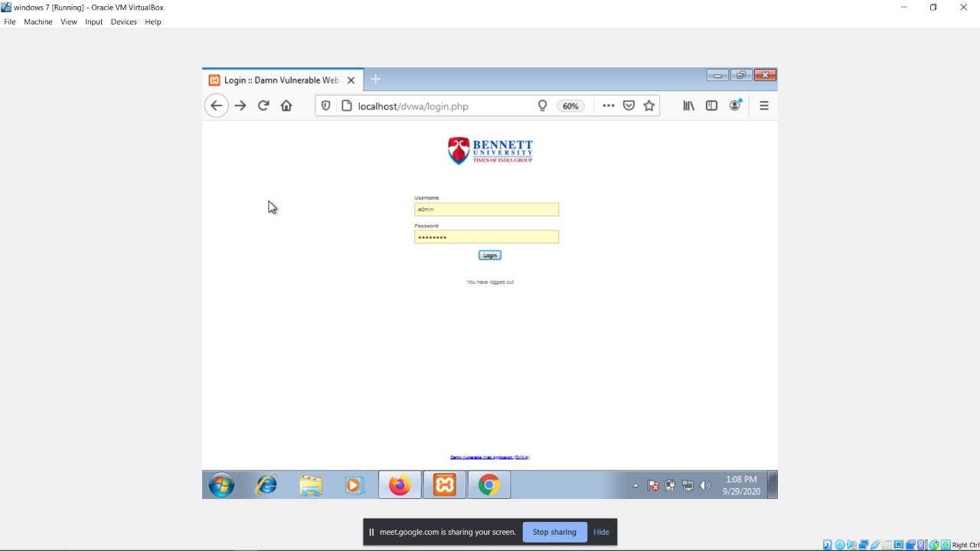Click the Firefox forward arrow
The width and height of the screenshot is (980, 551).
click(240, 106)
